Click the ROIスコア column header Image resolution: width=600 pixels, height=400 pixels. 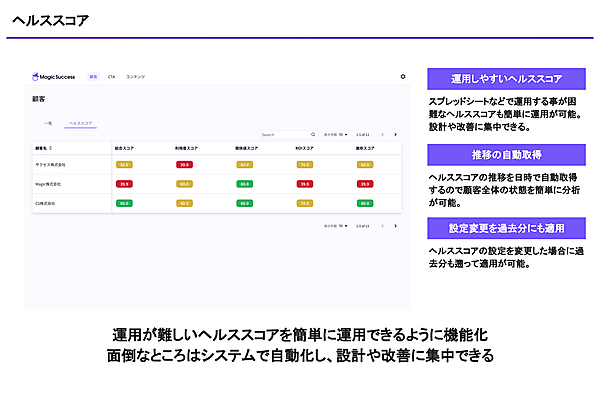[x=304, y=148]
